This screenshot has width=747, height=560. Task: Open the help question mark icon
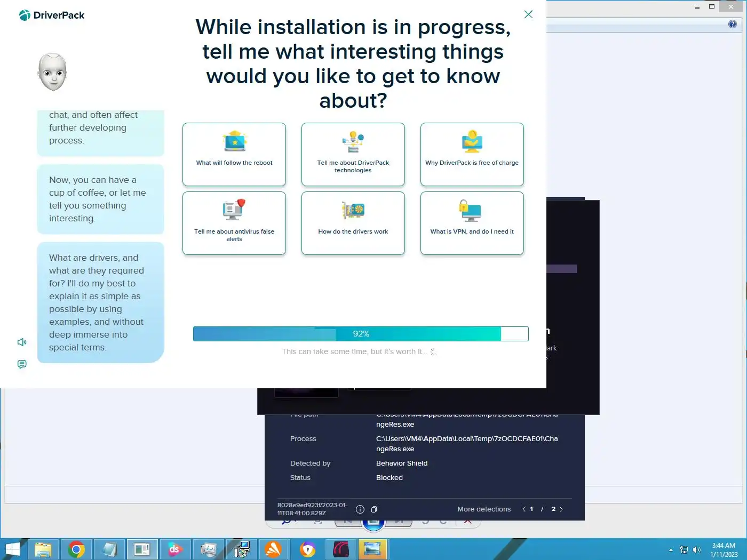(733, 24)
